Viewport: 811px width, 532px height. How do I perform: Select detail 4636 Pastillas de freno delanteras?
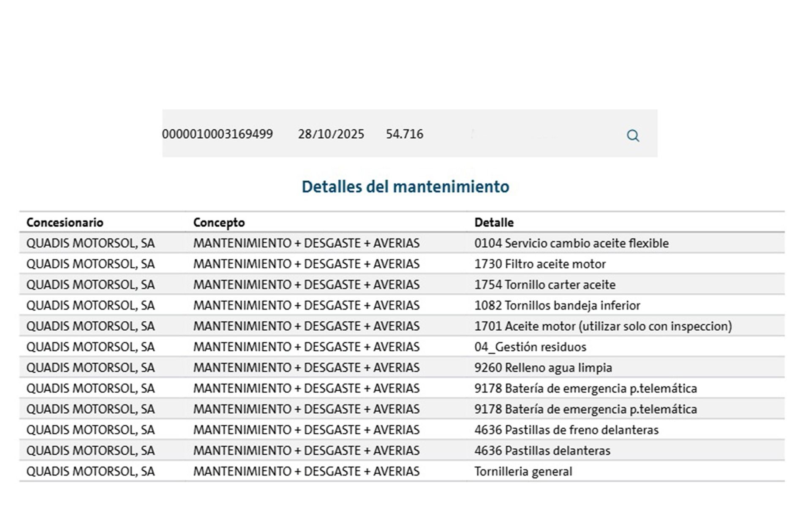point(566,430)
